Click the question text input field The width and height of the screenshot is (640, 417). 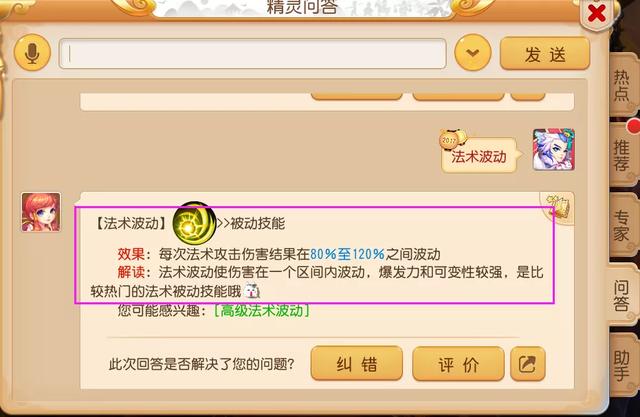[x=253, y=53]
